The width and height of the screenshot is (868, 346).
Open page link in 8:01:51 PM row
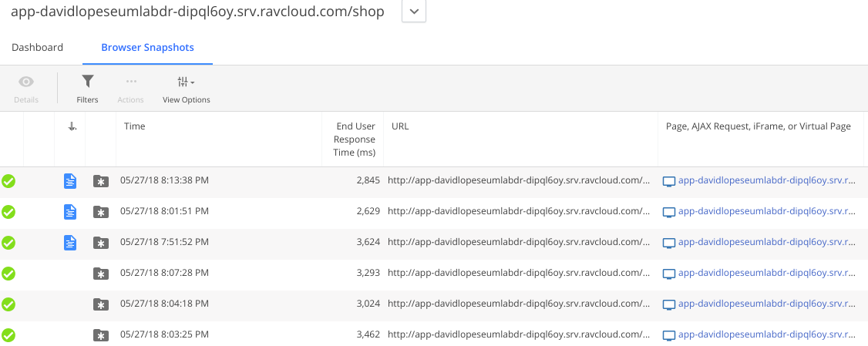[766, 212]
